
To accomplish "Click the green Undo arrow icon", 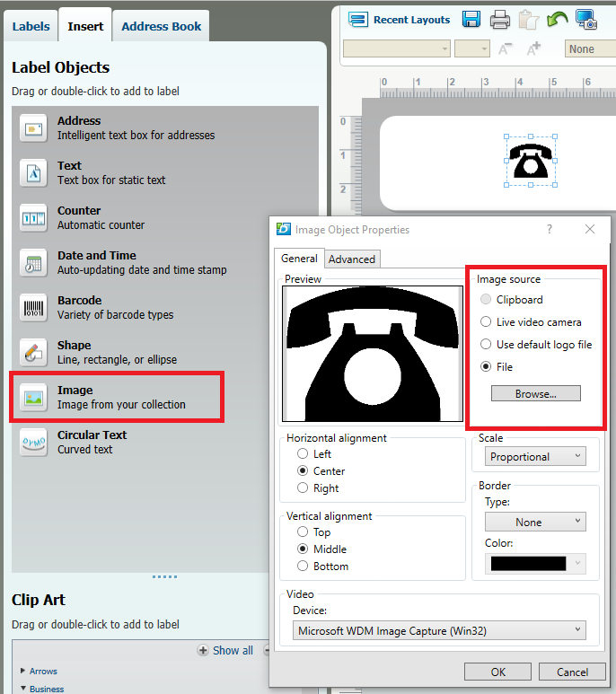I will (x=557, y=20).
